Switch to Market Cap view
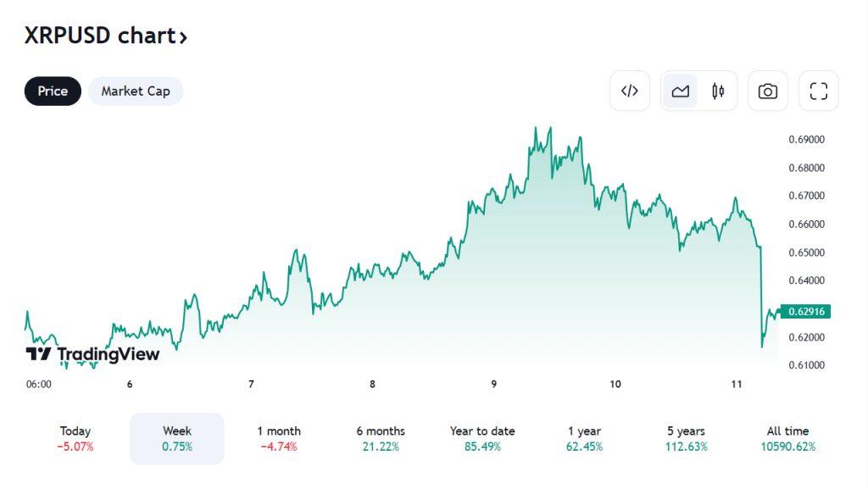The height and width of the screenshot is (488, 868). 136,91
